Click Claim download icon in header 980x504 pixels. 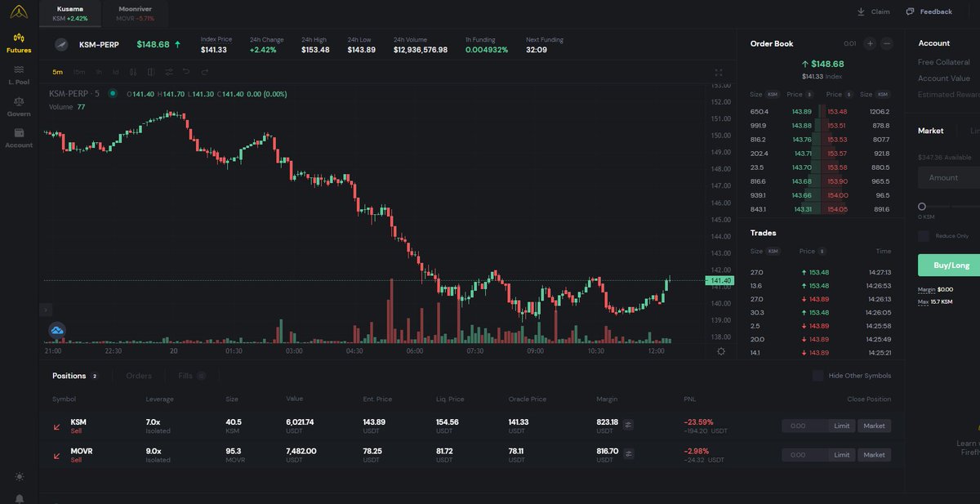[861, 11]
